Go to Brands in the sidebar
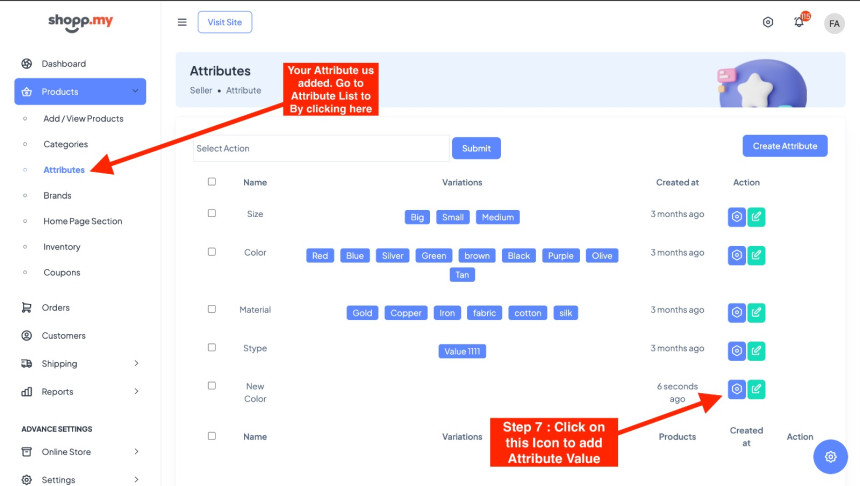Screen dimensions: 860x486 [x=57, y=196]
